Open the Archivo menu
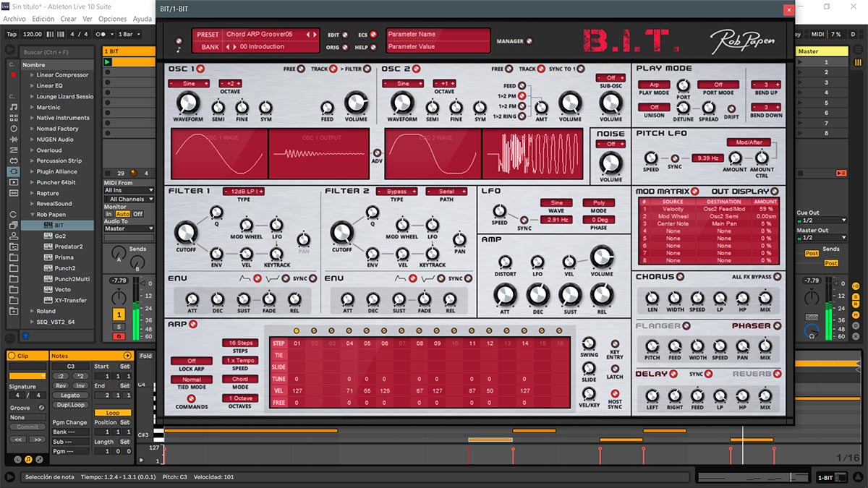 pyautogui.click(x=14, y=19)
